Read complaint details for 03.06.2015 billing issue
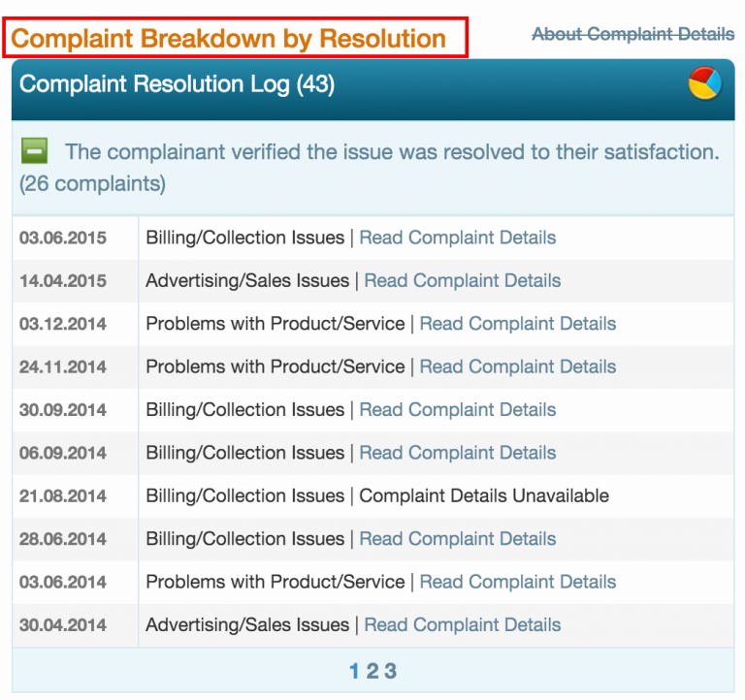This screenshot has height=700, width=745. click(x=457, y=238)
